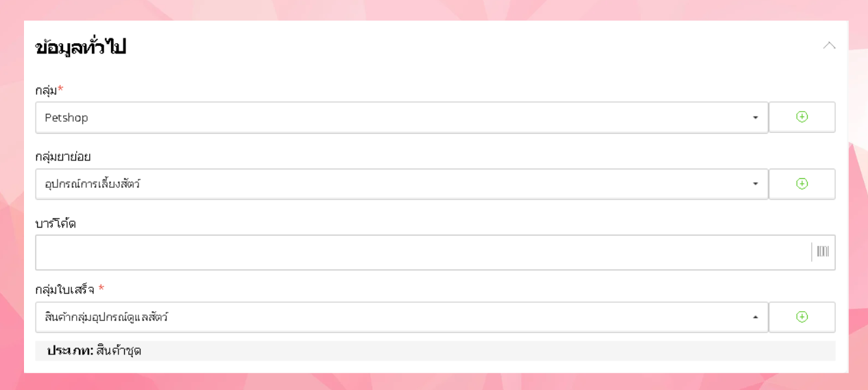This screenshot has height=390, width=868.
Task: Click the กลุ่มใบเสร็จ field label
Action: point(65,289)
